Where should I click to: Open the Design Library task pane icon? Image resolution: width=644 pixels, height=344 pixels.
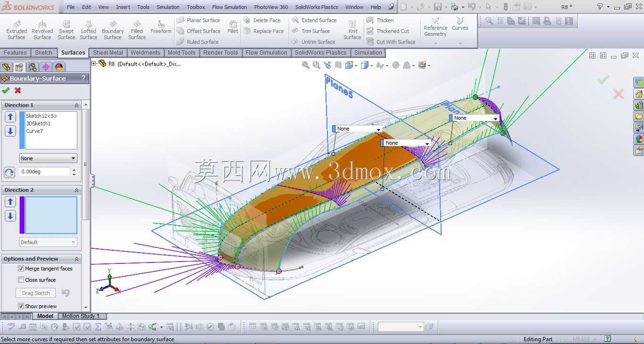[639, 105]
